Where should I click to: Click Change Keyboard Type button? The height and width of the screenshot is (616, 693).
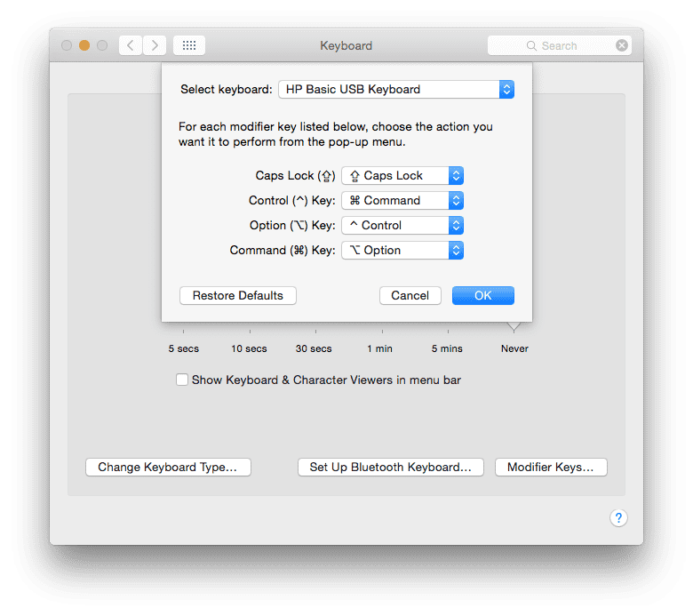[168, 467]
